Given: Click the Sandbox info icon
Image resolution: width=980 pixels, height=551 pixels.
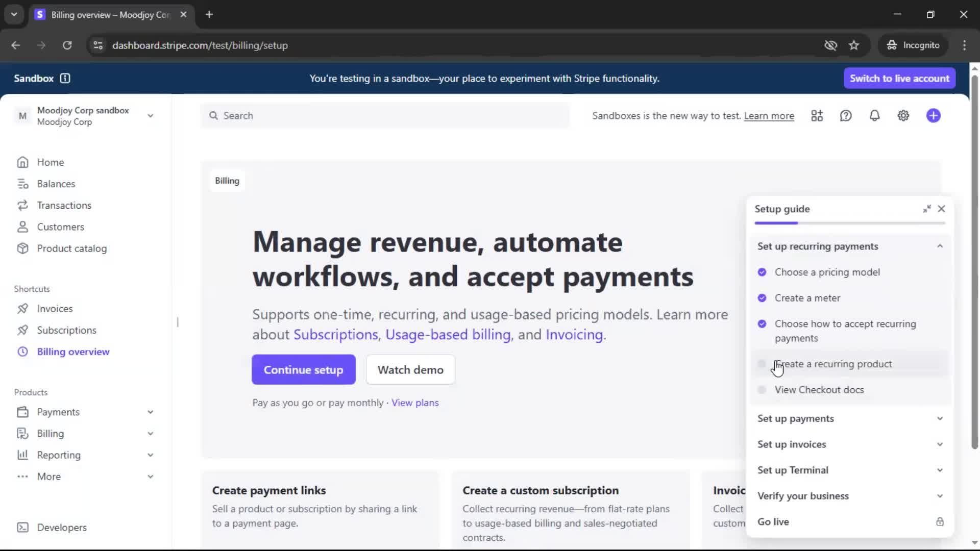Looking at the screenshot, I should pos(65,78).
